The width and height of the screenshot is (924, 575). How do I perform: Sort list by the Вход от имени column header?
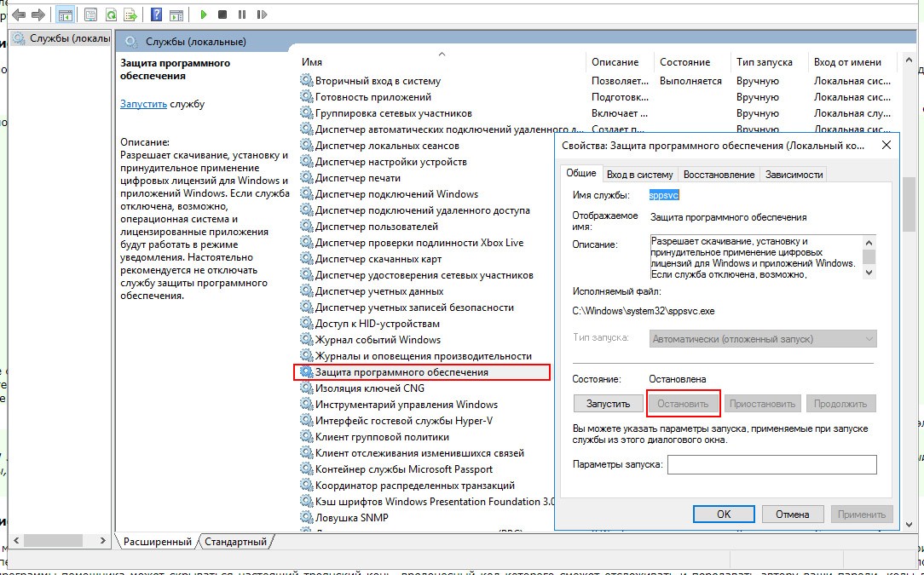[x=852, y=62]
